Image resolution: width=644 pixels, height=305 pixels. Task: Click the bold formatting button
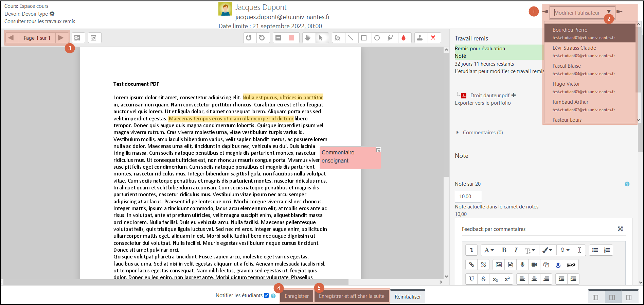[504, 250]
